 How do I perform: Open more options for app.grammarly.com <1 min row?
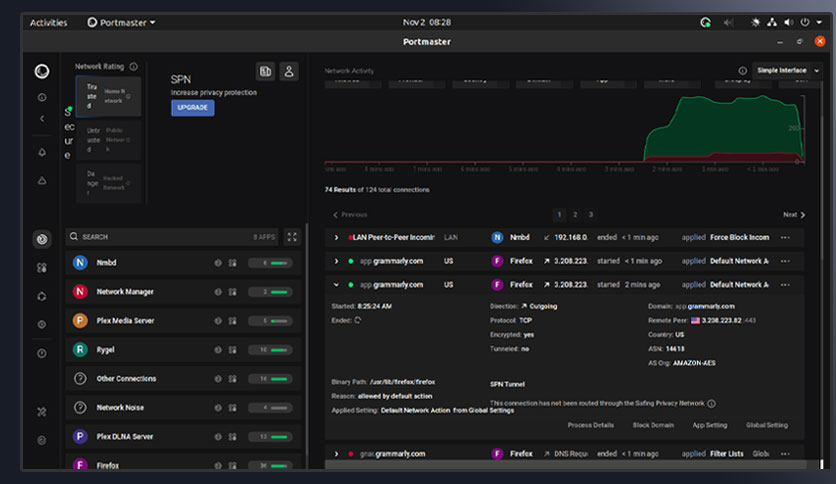click(x=785, y=261)
